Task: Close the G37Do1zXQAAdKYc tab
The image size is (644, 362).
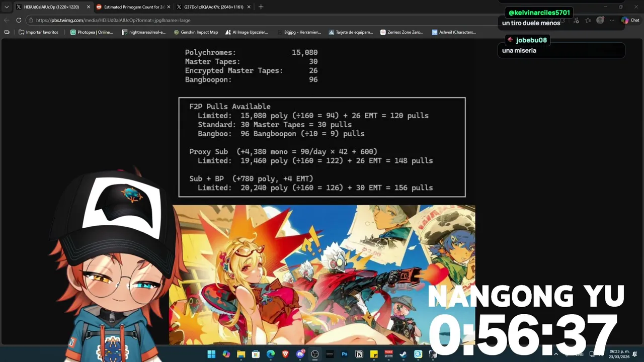Action: 249,7
